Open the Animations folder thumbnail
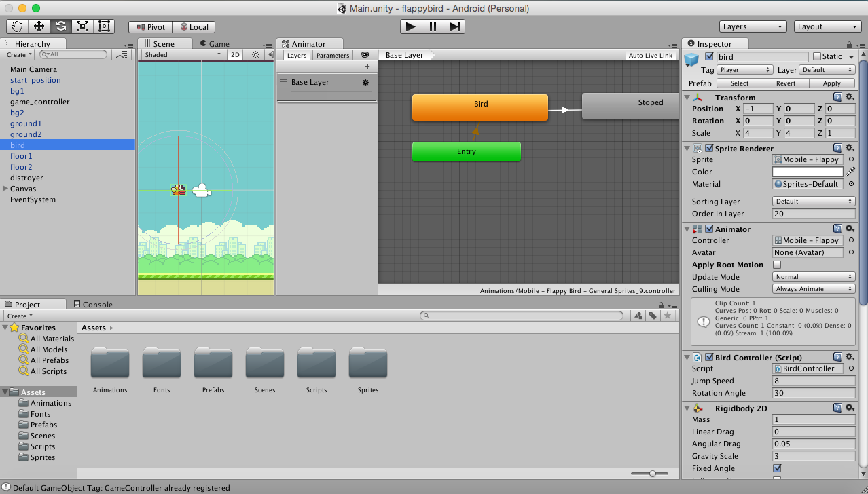Viewport: 868px width, 494px height. (110, 363)
